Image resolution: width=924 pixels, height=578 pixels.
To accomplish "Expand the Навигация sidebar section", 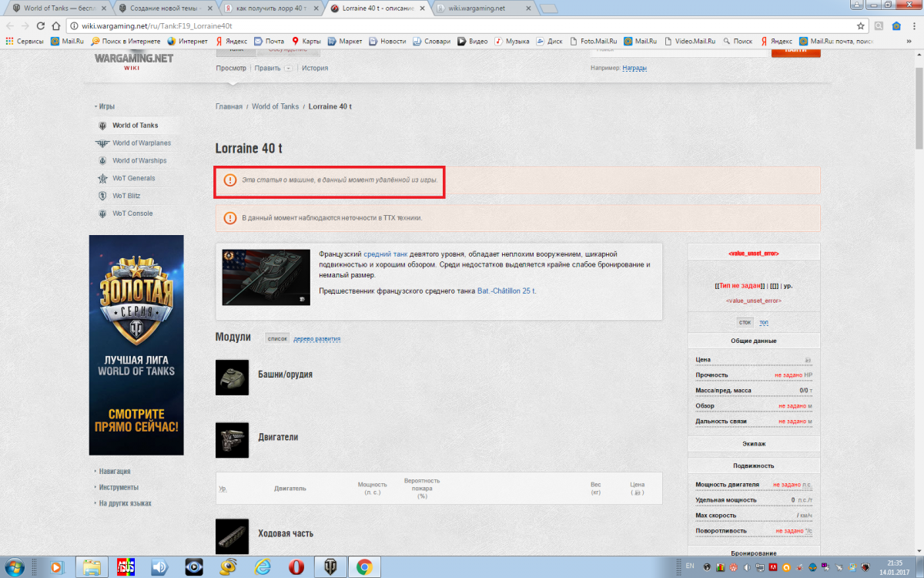I will coord(112,472).
